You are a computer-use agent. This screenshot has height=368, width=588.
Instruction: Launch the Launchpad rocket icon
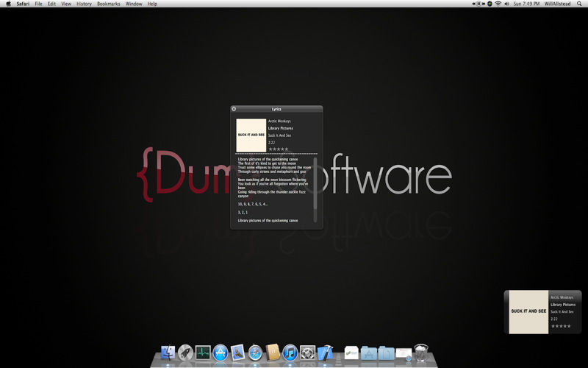pos(185,353)
